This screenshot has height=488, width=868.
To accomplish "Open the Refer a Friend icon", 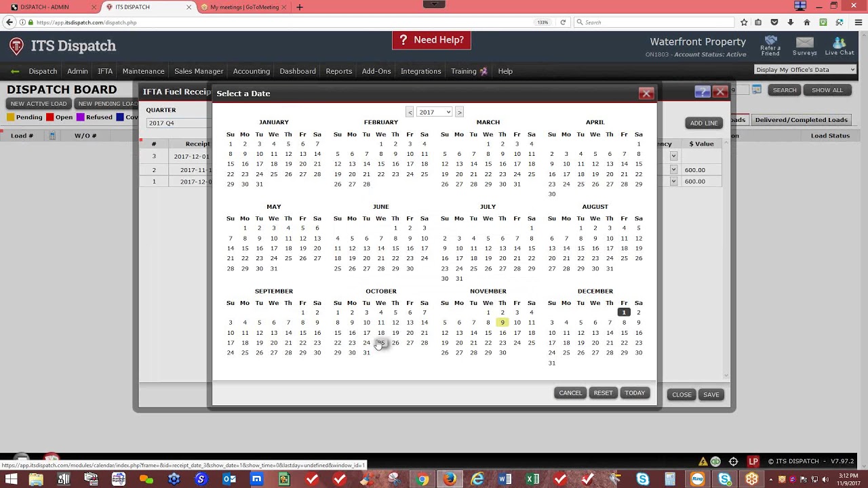I will click(x=771, y=45).
